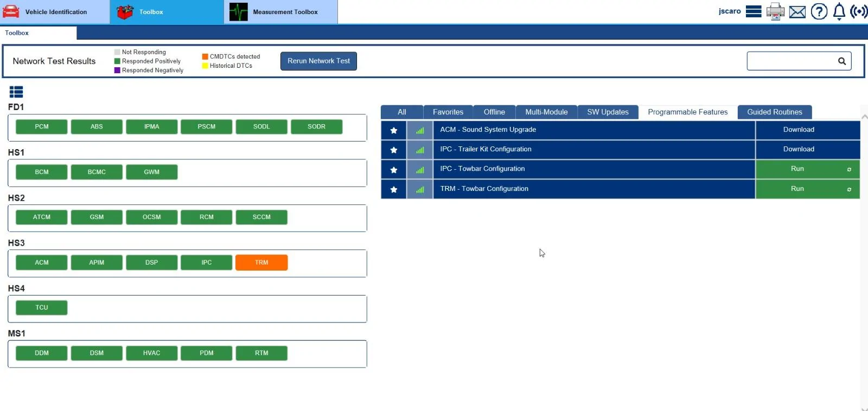Expand options on IPC Towbar Configuration Run button

(849, 169)
